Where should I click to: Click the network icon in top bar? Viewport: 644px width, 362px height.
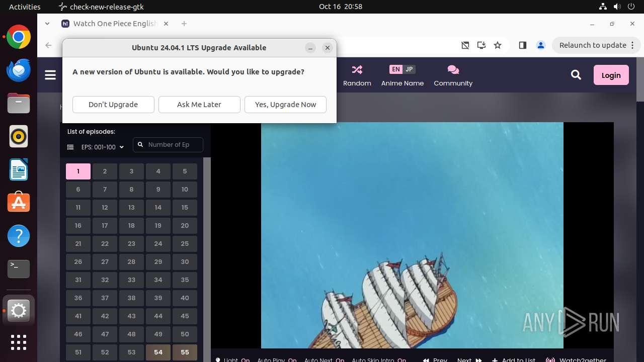[603, 7]
